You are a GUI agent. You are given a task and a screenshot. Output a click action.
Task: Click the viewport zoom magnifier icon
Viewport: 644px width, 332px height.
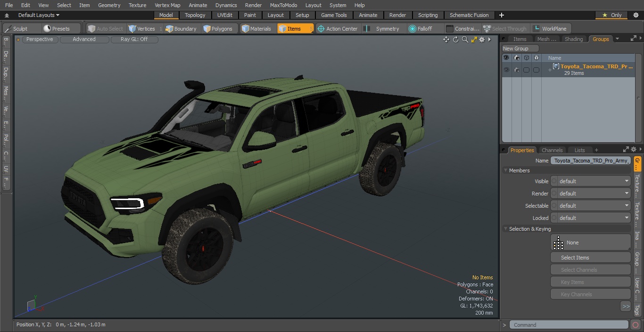[x=465, y=40]
